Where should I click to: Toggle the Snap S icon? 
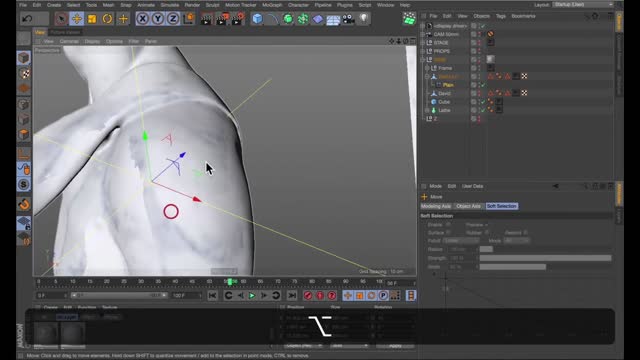coord(24,184)
